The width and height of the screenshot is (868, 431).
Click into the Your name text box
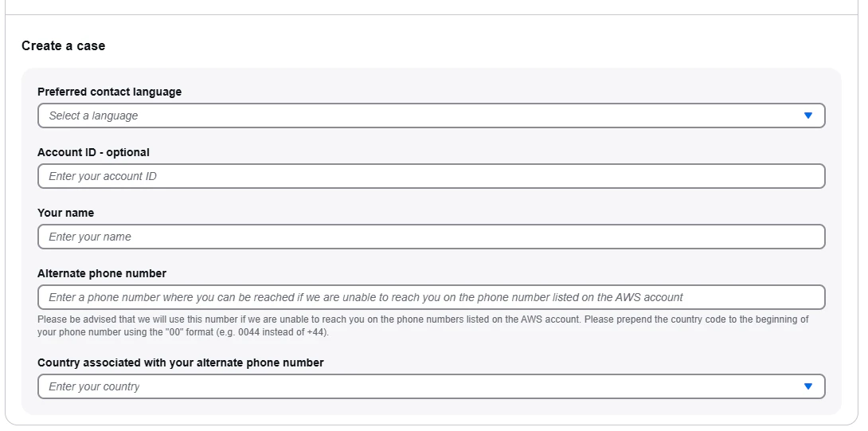coord(432,237)
